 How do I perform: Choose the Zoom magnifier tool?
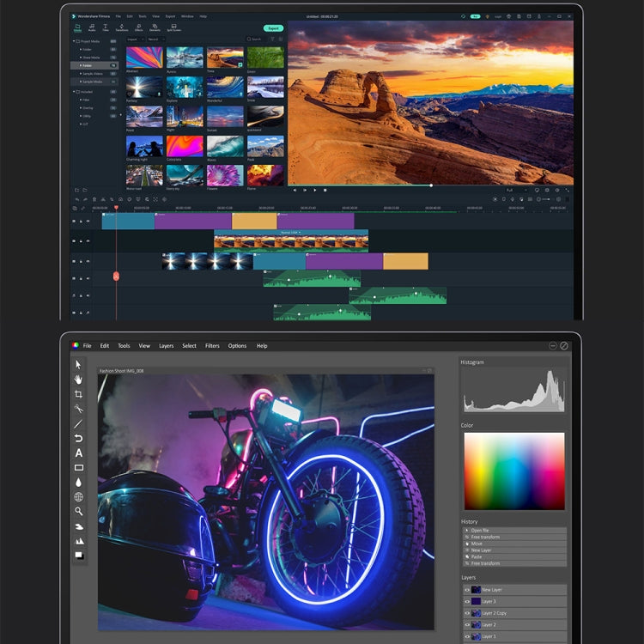[78, 511]
